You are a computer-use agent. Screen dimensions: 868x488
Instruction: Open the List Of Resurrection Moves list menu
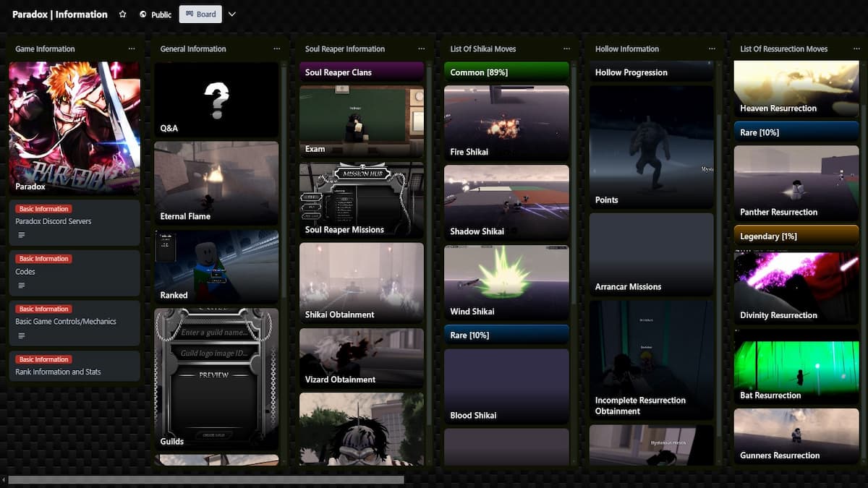click(856, 48)
